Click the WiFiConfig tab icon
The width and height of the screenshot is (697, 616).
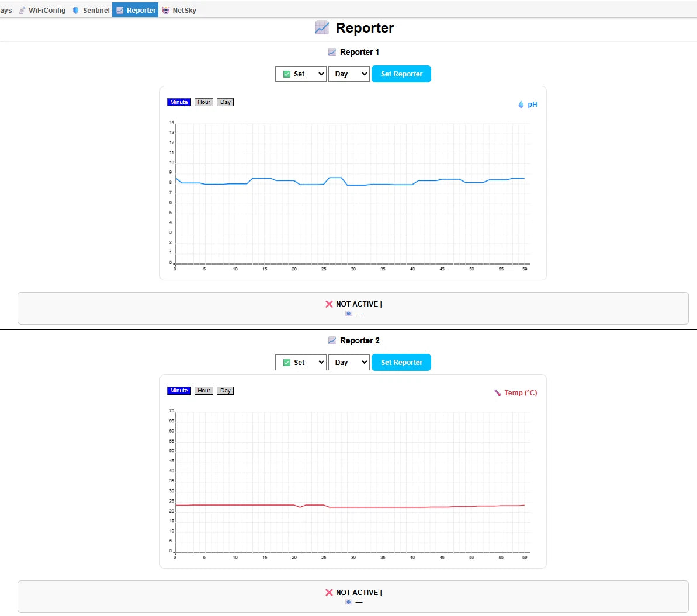click(22, 10)
